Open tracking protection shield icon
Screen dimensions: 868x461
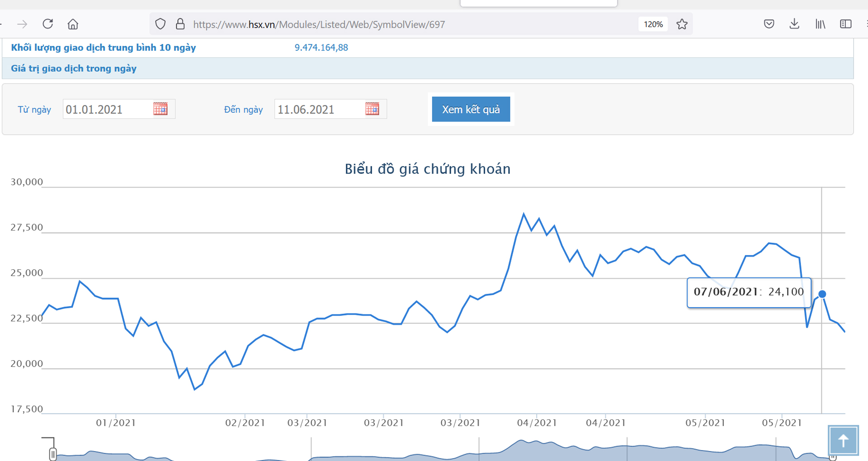pos(160,24)
